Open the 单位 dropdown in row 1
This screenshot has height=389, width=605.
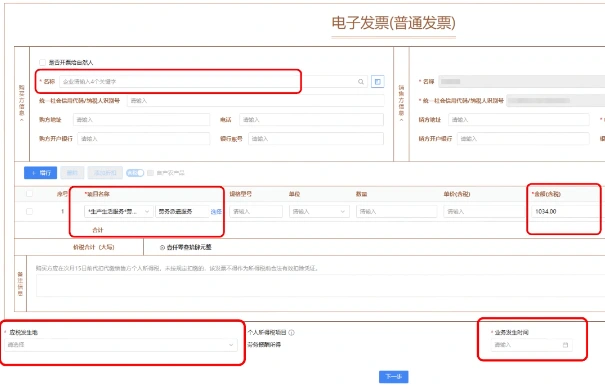click(x=319, y=211)
